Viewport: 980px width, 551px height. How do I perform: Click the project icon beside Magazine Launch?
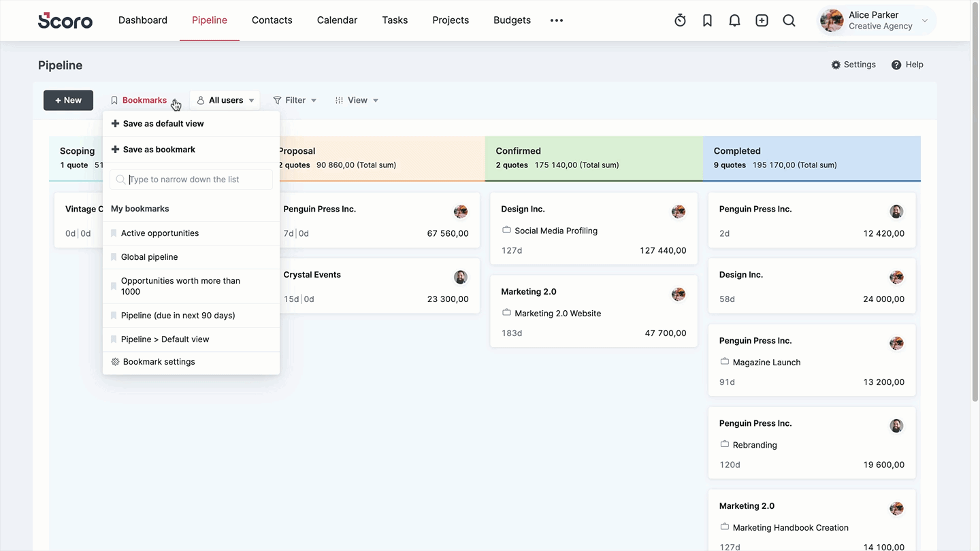(724, 361)
